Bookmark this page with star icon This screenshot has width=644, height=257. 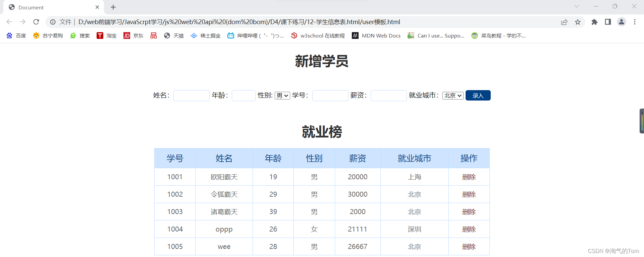(x=578, y=22)
